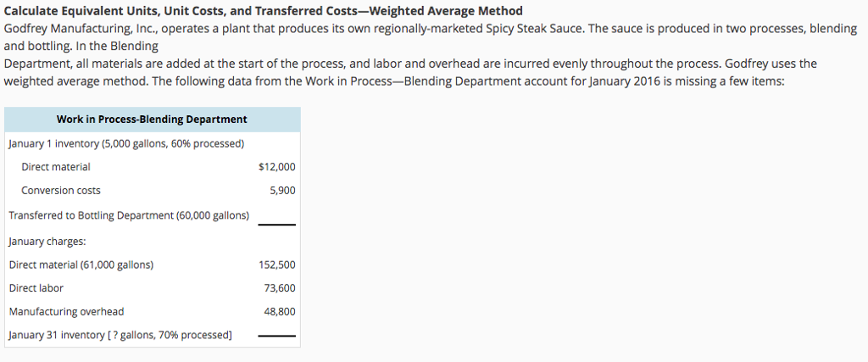The width and height of the screenshot is (868, 362).
Task: Click the 48,800 manufacturing overhead amount
Action: pyautogui.click(x=280, y=311)
